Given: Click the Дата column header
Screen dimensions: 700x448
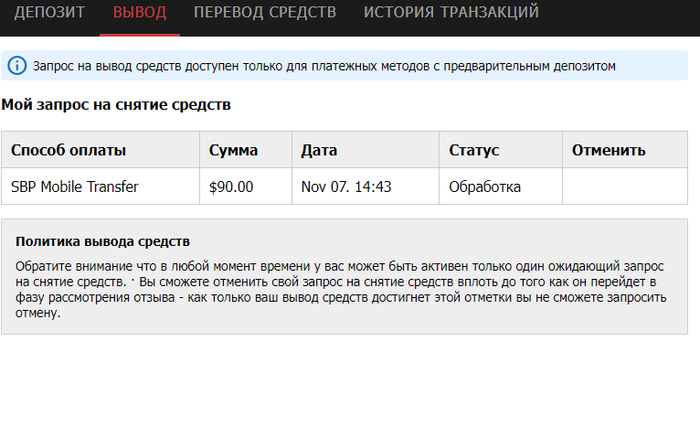Looking at the screenshot, I should (366, 150).
